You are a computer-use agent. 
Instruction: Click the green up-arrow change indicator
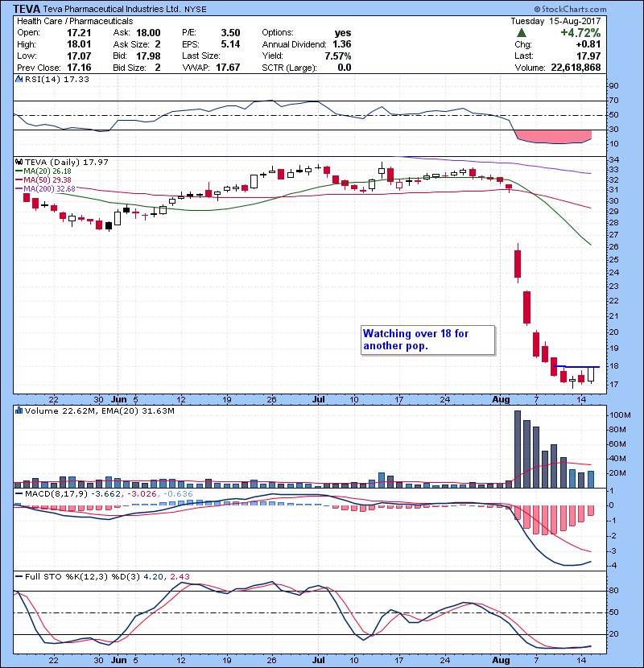pyautogui.click(x=522, y=33)
